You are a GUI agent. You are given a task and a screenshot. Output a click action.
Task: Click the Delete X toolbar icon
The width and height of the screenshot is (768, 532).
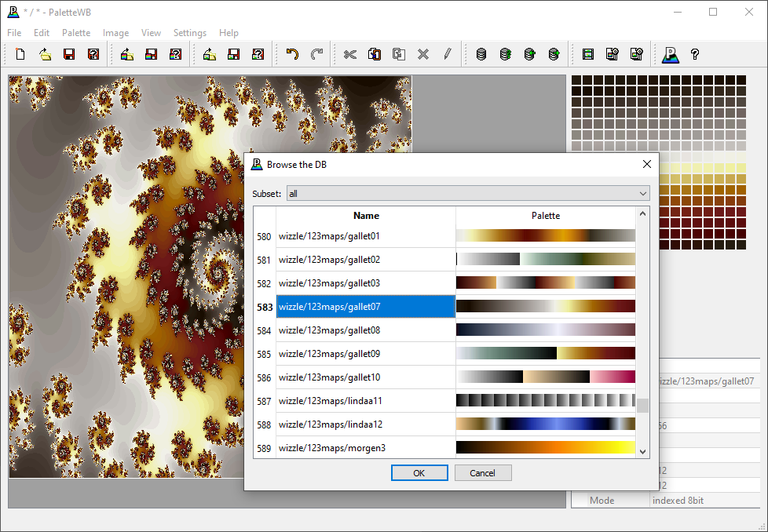423,54
